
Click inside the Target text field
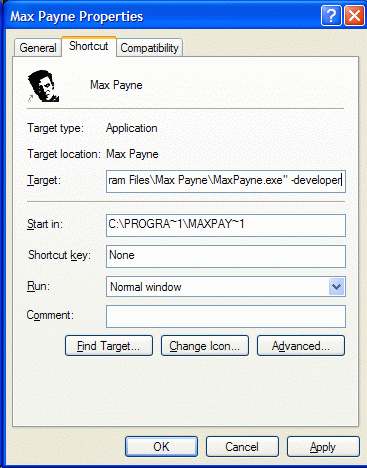coord(226,181)
